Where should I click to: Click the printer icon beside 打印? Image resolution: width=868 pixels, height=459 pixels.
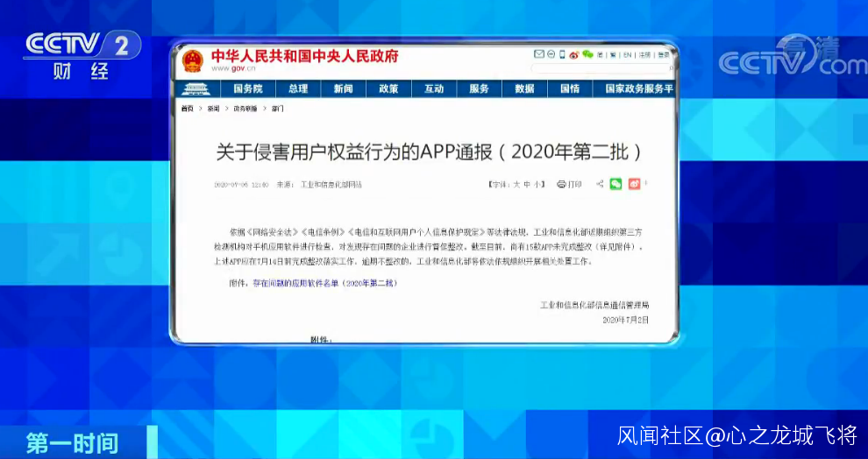pyautogui.click(x=561, y=185)
